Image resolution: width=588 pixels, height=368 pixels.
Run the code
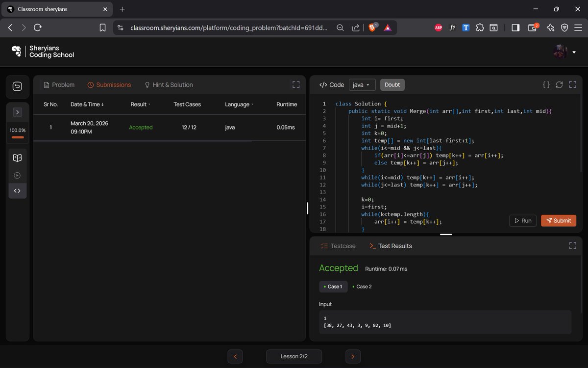point(523,221)
